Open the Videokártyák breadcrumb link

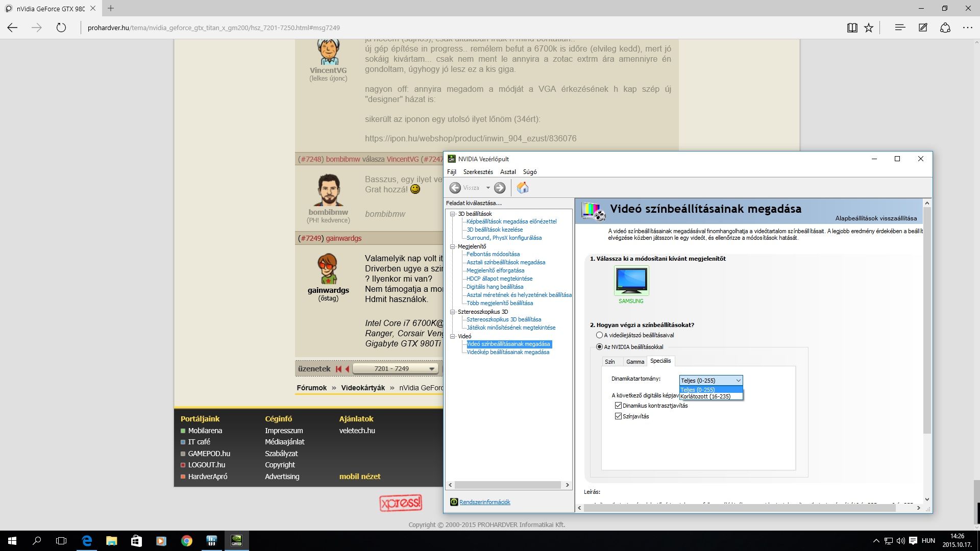coord(363,388)
